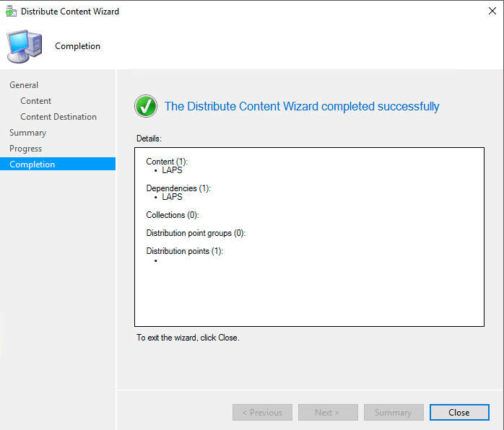This screenshot has width=504, height=430.
Task: Click the Distribution point groups (0) line
Action: [196, 233]
